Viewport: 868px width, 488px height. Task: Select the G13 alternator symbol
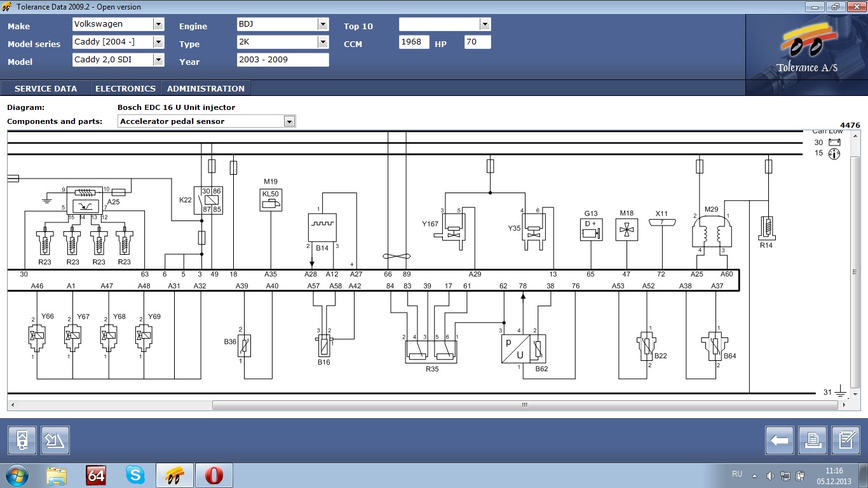click(x=591, y=229)
